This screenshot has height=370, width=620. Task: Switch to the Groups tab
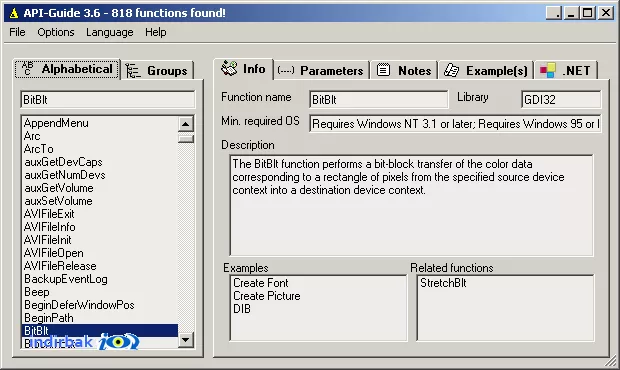(x=157, y=71)
